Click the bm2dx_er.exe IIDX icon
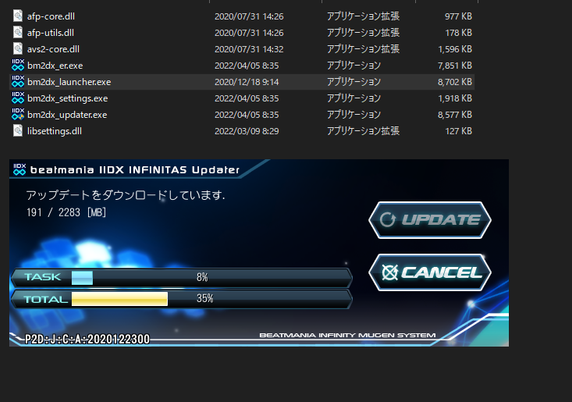The height and width of the screenshot is (402, 572). (18, 65)
